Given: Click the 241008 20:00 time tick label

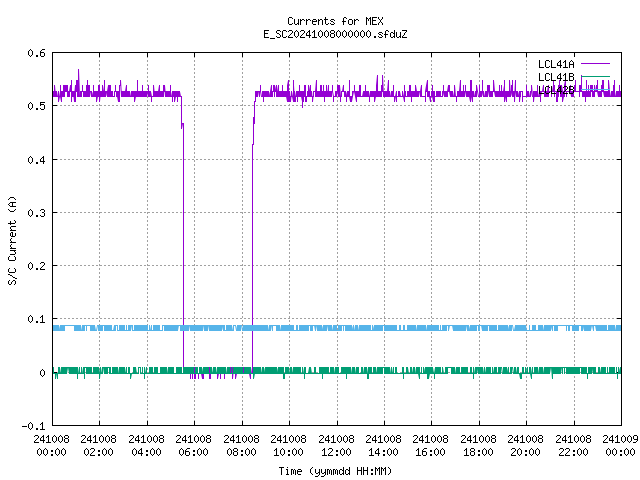Looking at the screenshot, I should [x=525, y=445].
